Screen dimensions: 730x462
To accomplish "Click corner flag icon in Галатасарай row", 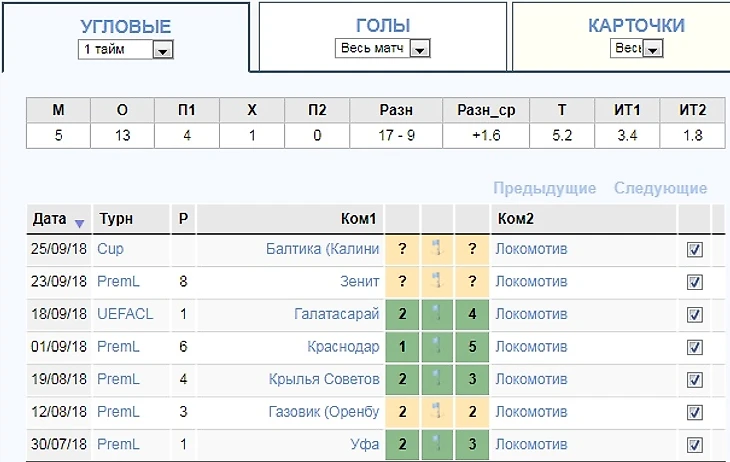I will coord(438,315).
